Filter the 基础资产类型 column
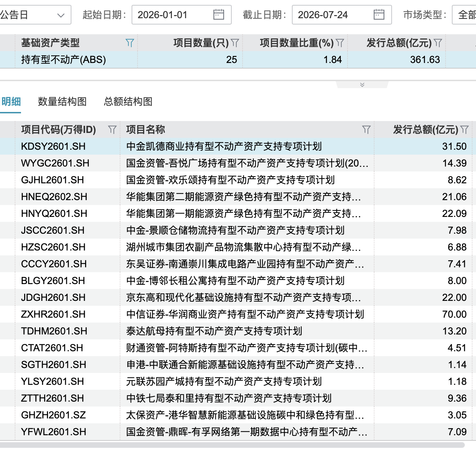 pos(130,43)
